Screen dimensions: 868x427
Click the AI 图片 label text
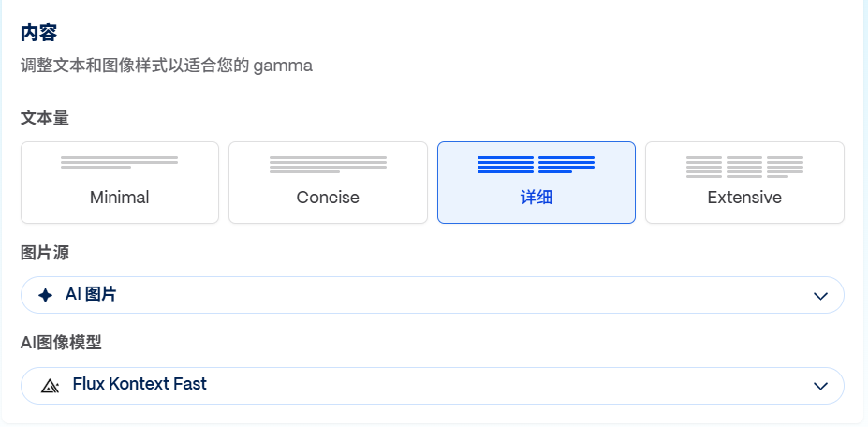tap(91, 295)
